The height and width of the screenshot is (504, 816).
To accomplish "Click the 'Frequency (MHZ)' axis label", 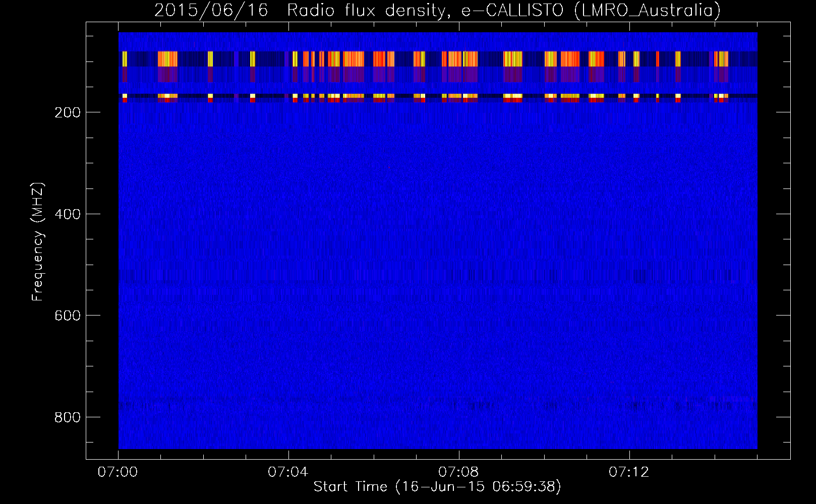I will 38,241.
